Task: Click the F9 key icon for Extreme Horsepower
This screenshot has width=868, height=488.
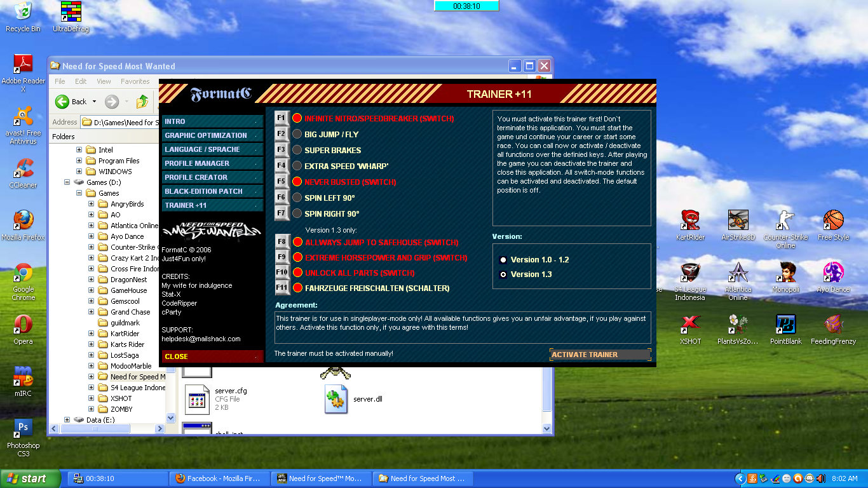Action: pyautogui.click(x=281, y=257)
